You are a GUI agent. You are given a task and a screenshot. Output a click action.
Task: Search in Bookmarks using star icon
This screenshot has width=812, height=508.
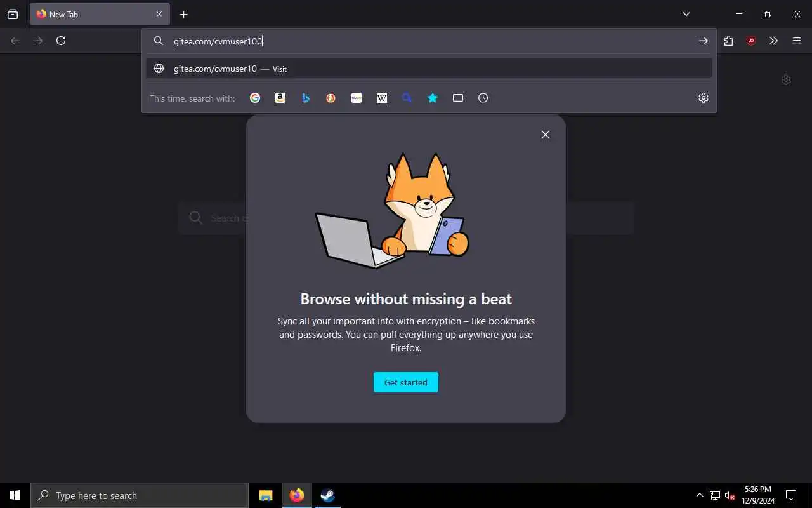coord(433,98)
